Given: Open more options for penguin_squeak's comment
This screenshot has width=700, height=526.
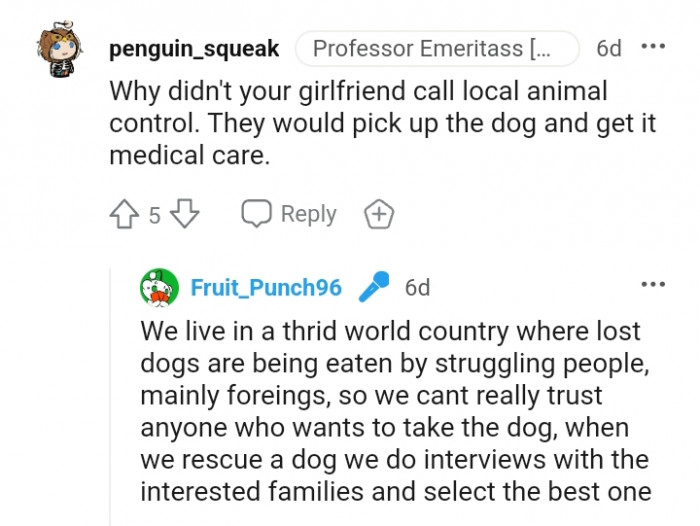Looking at the screenshot, I should click(652, 47).
